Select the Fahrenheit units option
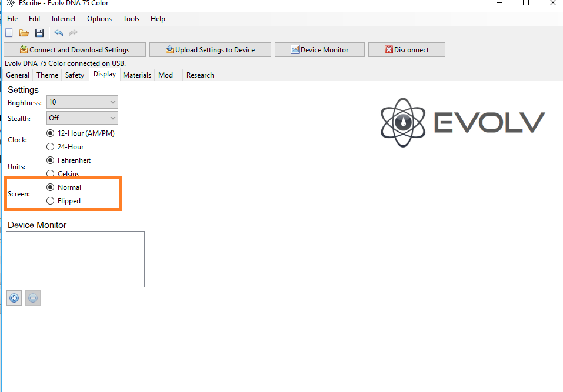This screenshot has width=563, height=392. [x=69, y=160]
